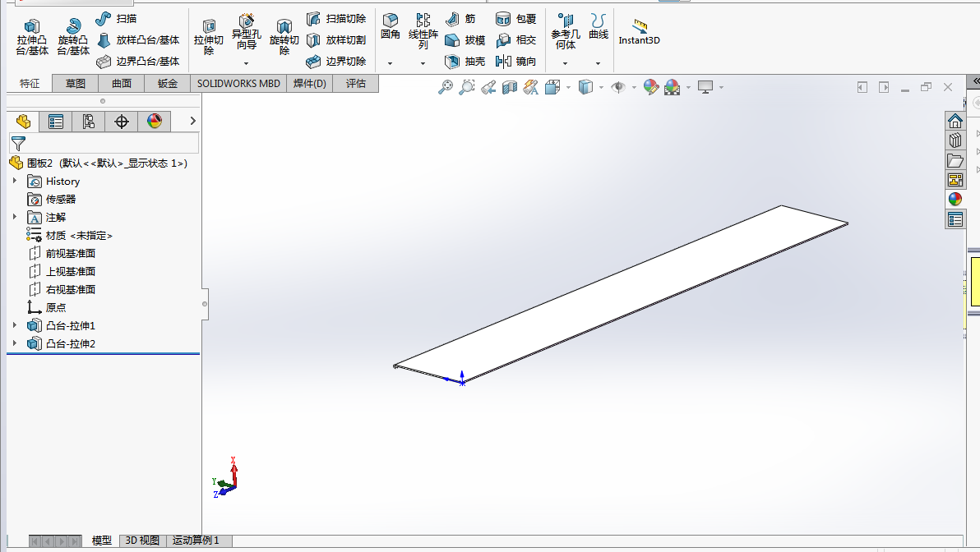Switch to the 曲面 (Surface) tab
Viewport: 980px width, 552px height.
point(122,84)
